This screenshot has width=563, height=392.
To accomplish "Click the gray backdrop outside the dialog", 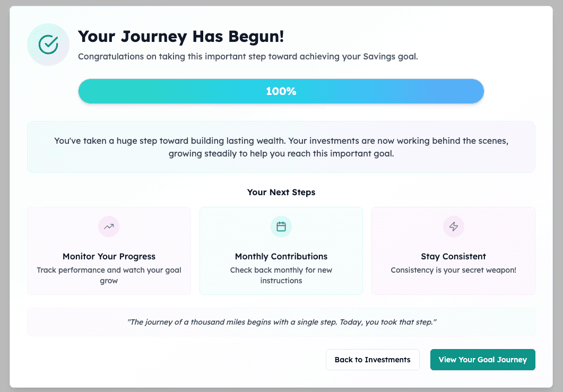I will [x=4, y=212].
